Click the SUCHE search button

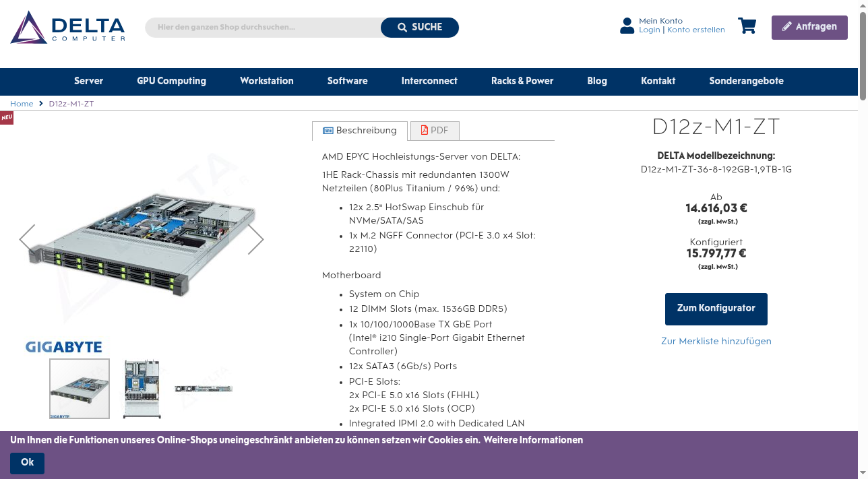(420, 28)
